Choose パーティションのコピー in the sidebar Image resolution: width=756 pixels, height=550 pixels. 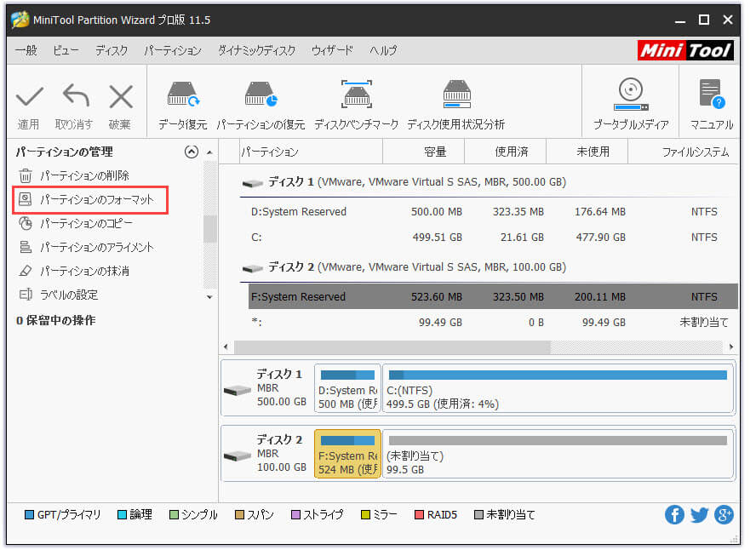tap(86, 223)
